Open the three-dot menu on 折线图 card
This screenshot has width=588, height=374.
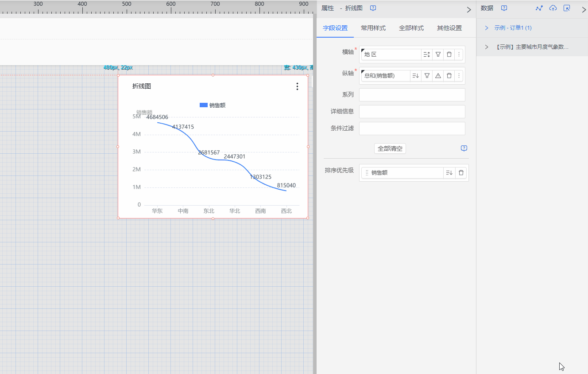(x=297, y=86)
